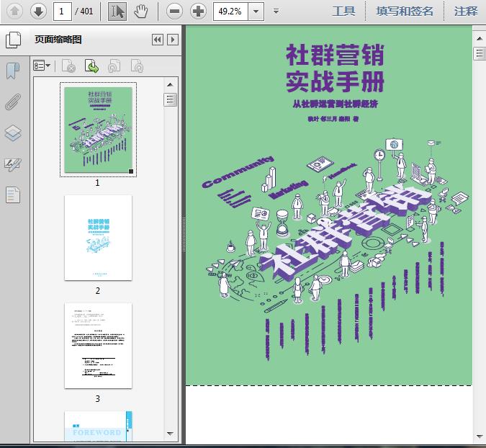
Task: Click document scroll down arrow
Action: [x=480, y=436]
